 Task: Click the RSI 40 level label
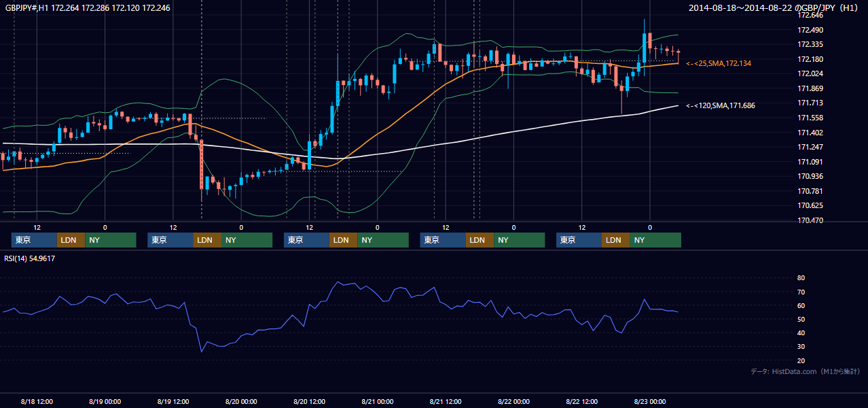coord(801,333)
